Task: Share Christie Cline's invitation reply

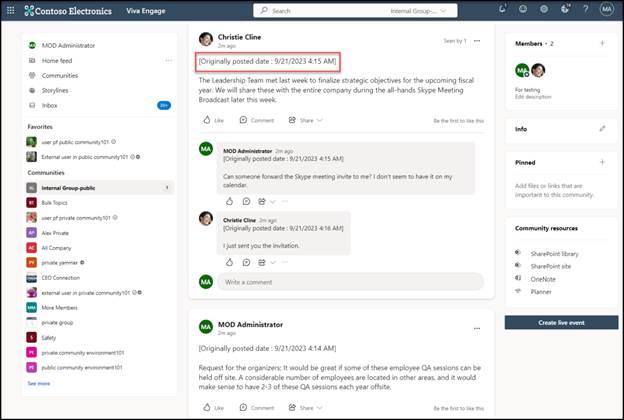Action: click(262, 262)
